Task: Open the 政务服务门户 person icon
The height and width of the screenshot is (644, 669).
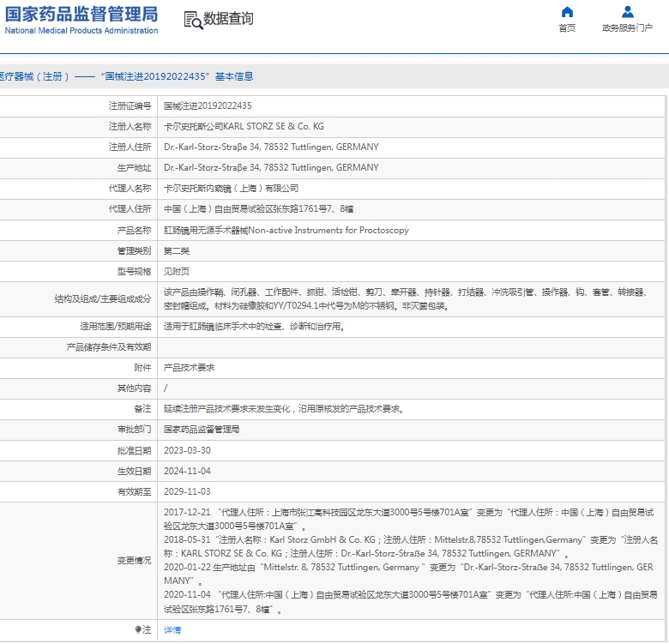Action: 628,11
